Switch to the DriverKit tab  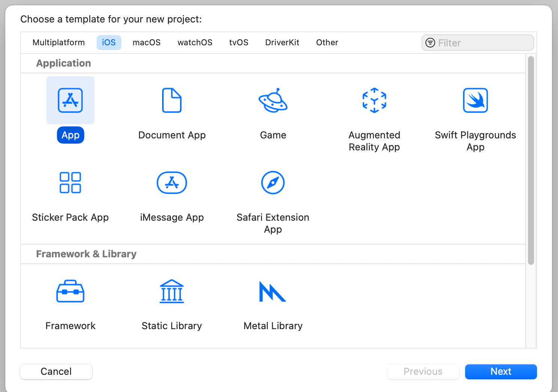pyautogui.click(x=282, y=43)
